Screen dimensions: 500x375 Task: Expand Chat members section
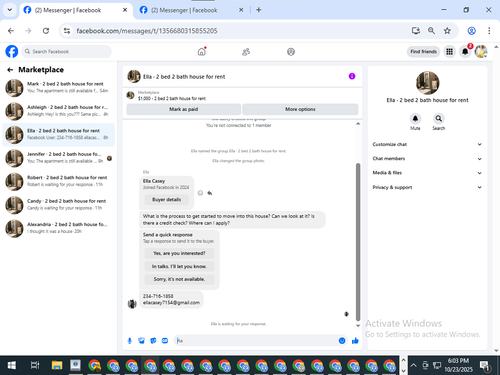click(x=427, y=159)
